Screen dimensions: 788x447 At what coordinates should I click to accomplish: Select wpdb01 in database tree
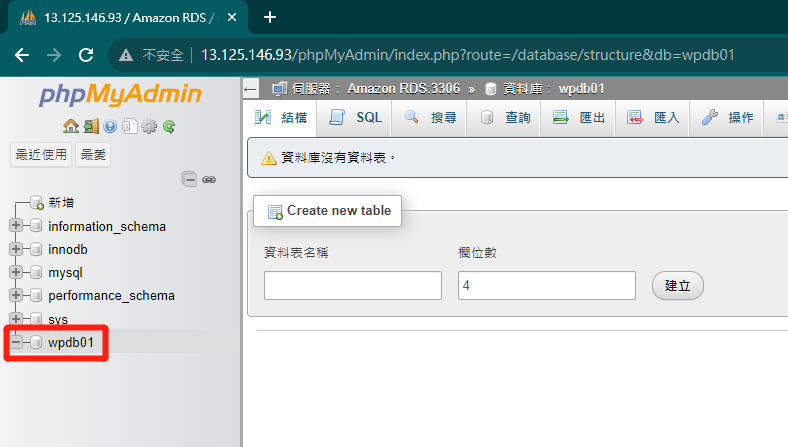tap(71, 342)
